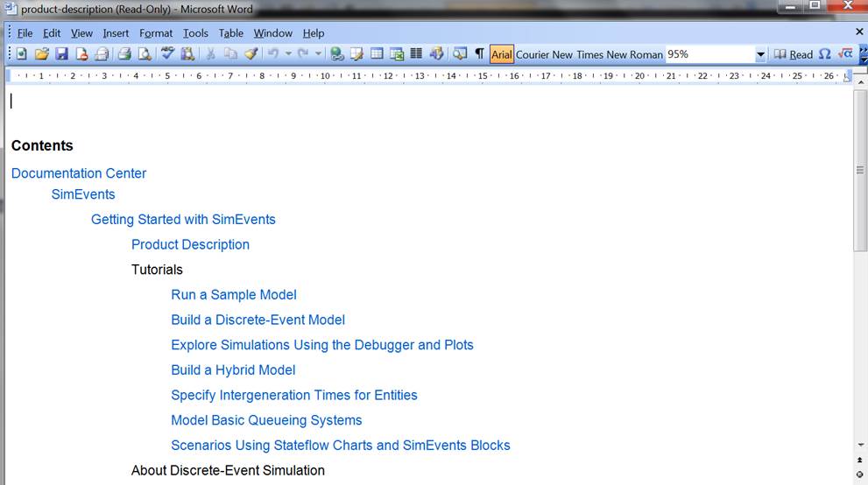Open Run a Sample Model link

234,295
